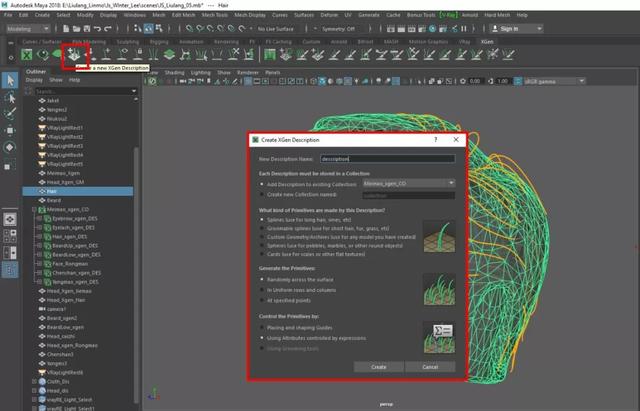Click the XGen preview eye shelf icon
The image size is (640, 411).
point(42,54)
